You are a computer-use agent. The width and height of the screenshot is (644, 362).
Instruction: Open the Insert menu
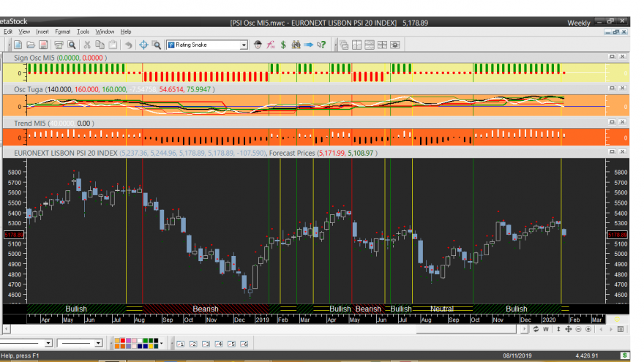42,31
